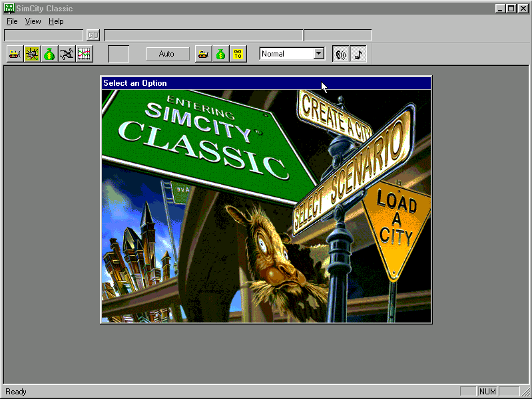Open the budget money bag icon beside the map icon

click(x=49, y=55)
